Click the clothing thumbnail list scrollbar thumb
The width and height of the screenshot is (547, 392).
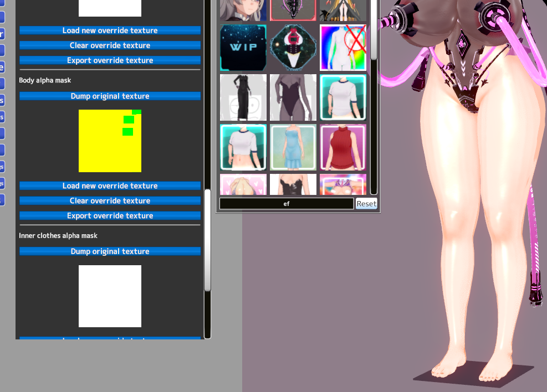coord(374,29)
